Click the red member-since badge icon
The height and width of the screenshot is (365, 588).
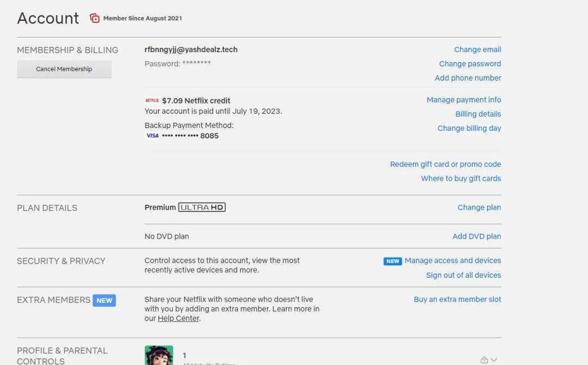click(x=95, y=18)
